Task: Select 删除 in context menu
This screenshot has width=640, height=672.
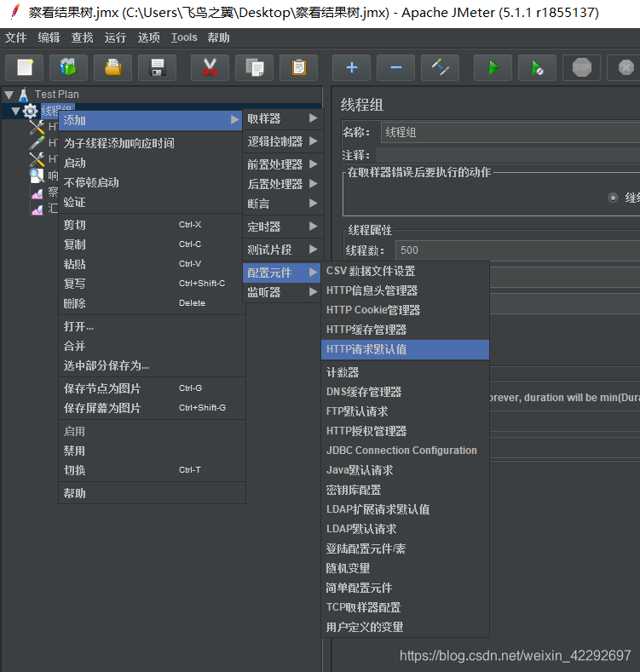Action: (x=152, y=303)
